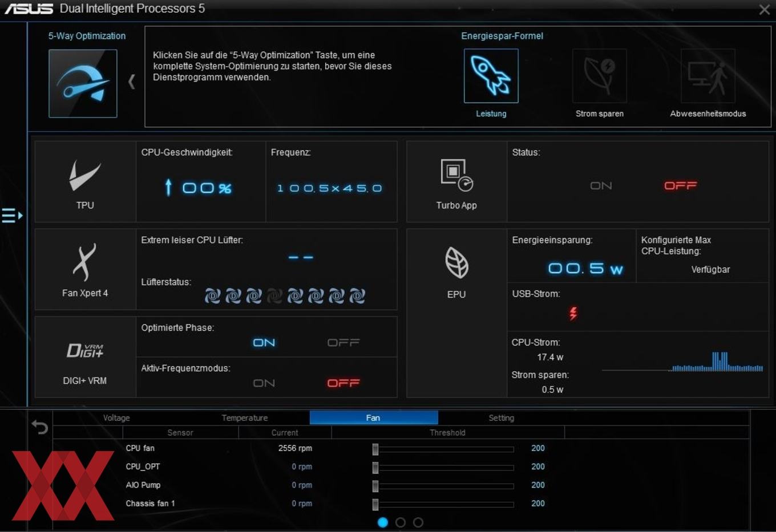This screenshot has height=532, width=776.
Task: Click the CPU fan threshold value 200
Action: (537, 448)
